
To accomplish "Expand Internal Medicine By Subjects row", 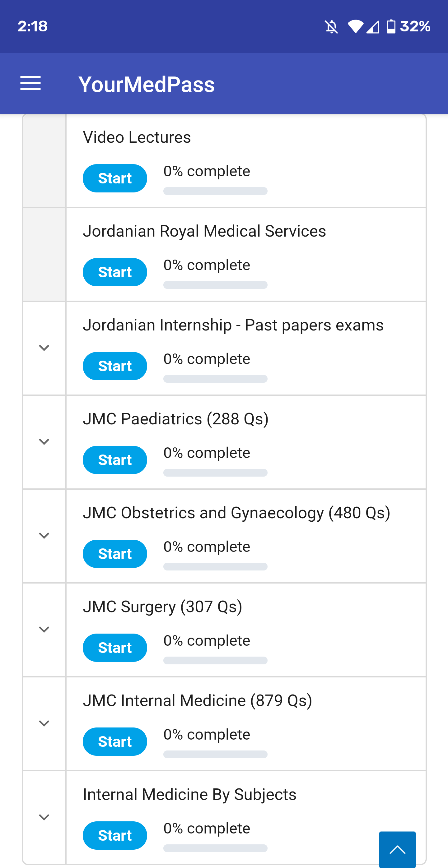I will pos(44,817).
